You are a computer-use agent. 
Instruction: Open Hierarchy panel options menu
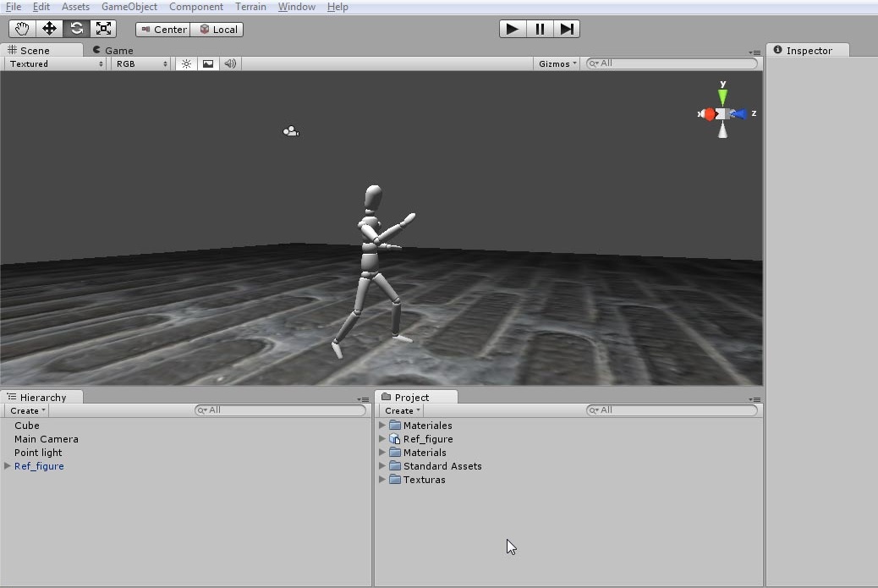point(363,400)
